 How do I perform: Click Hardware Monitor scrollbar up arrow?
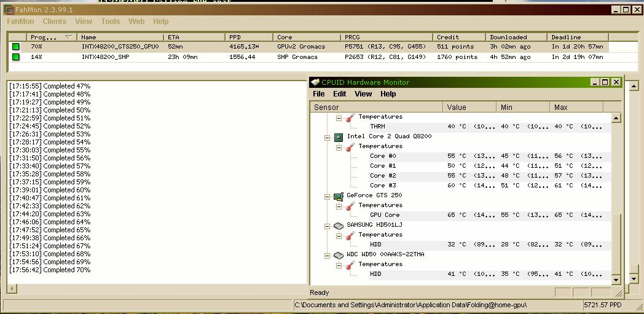(616, 118)
